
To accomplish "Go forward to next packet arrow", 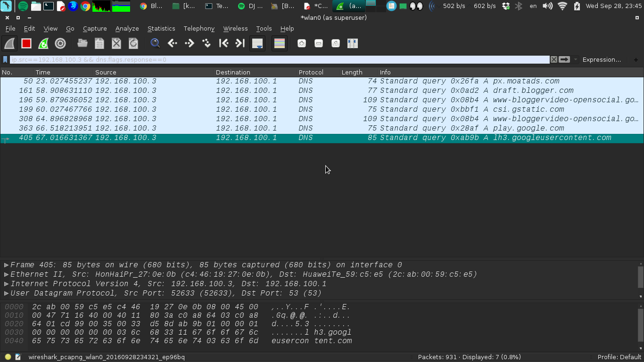I will click(190, 43).
